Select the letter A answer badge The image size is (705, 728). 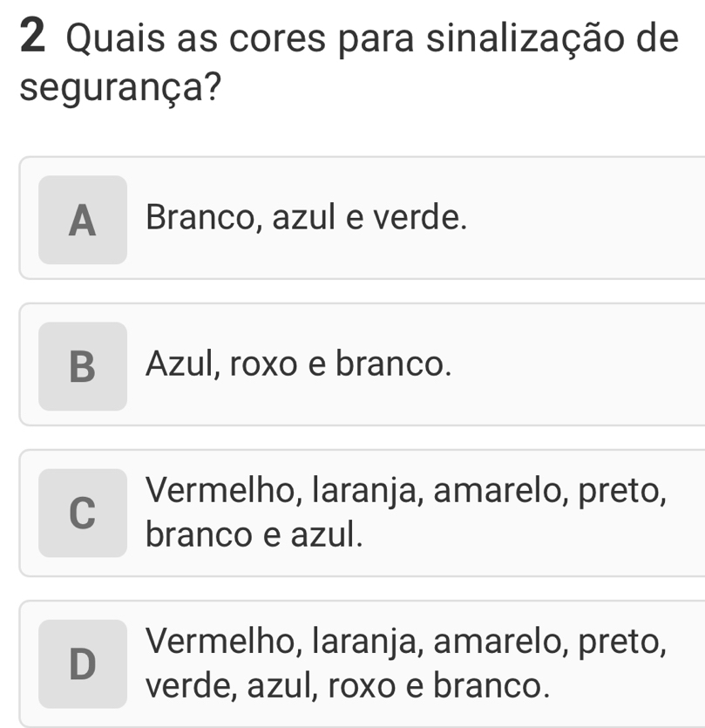[x=83, y=220]
